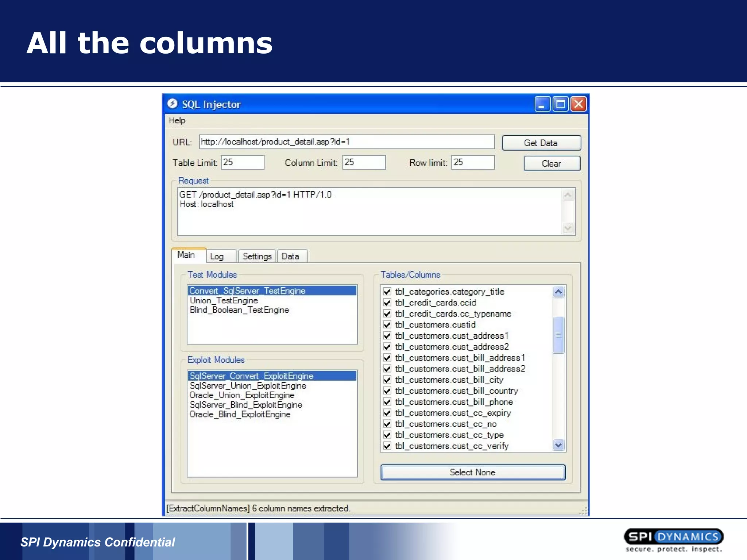Screen dimensions: 747x560
Task: Uncheck tbl_customers.cust_address2 checkbox
Action: pos(387,347)
